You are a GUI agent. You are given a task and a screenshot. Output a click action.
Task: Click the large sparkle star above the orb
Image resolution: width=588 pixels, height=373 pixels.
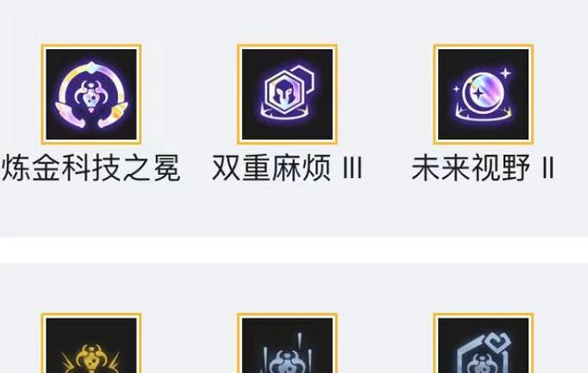(x=505, y=72)
